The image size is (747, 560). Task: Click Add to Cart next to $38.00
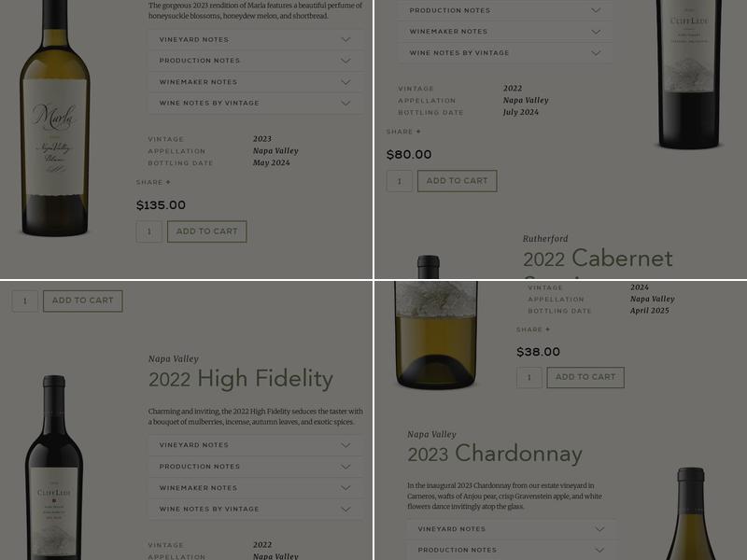(x=585, y=377)
